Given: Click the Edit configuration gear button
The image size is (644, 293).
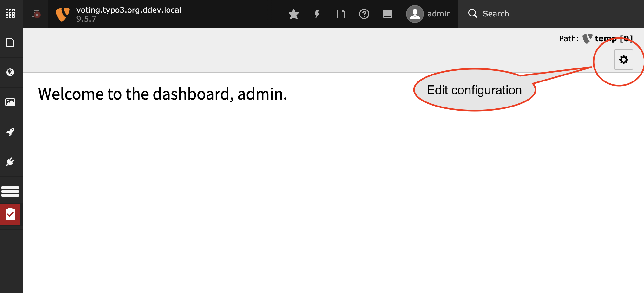Looking at the screenshot, I should [624, 60].
